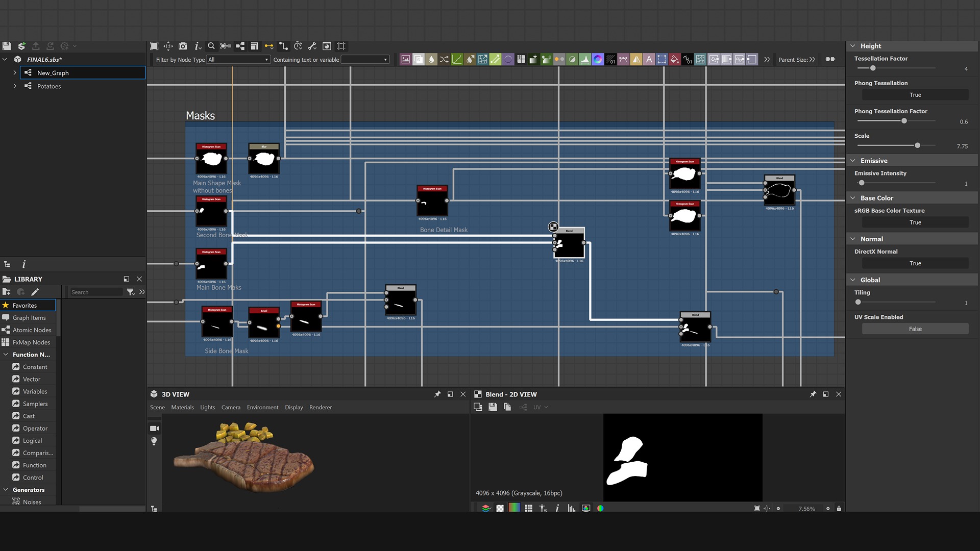The image size is (980, 551).
Task: Toggle DirectX Normal True button
Action: tap(915, 263)
